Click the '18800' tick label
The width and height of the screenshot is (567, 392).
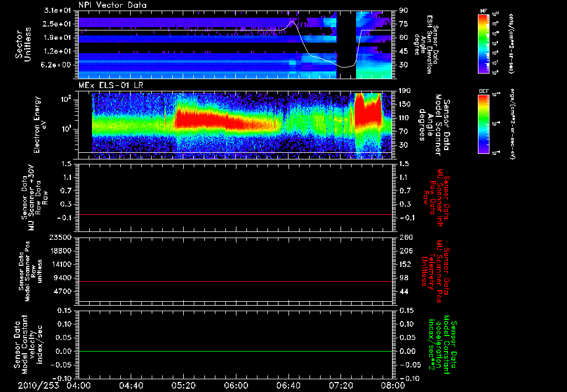point(61,251)
